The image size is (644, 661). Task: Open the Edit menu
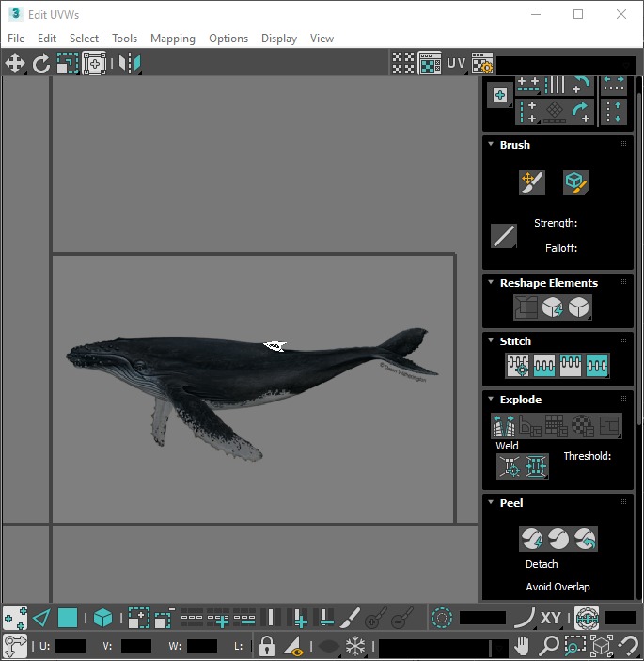click(47, 39)
